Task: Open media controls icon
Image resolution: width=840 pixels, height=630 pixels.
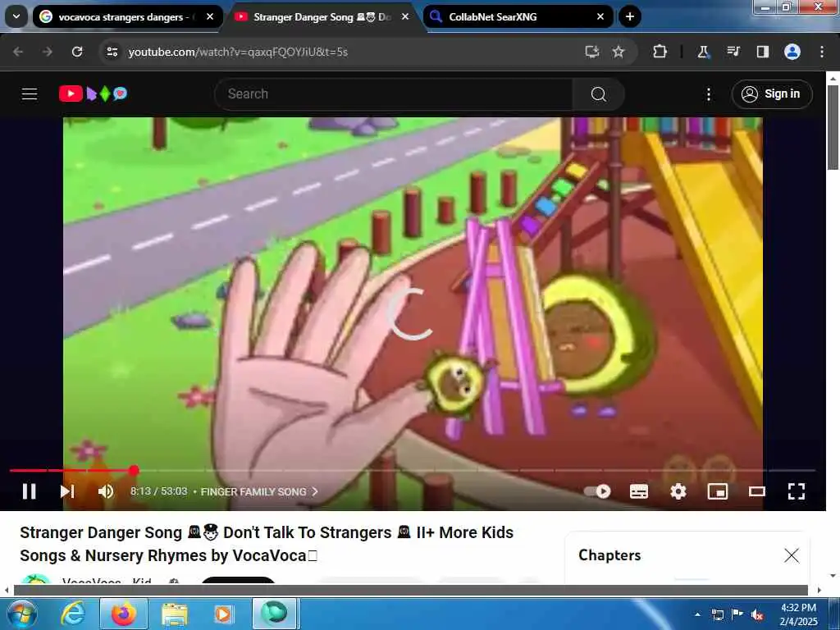Action: pyautogui.click(x=733, y=52)
